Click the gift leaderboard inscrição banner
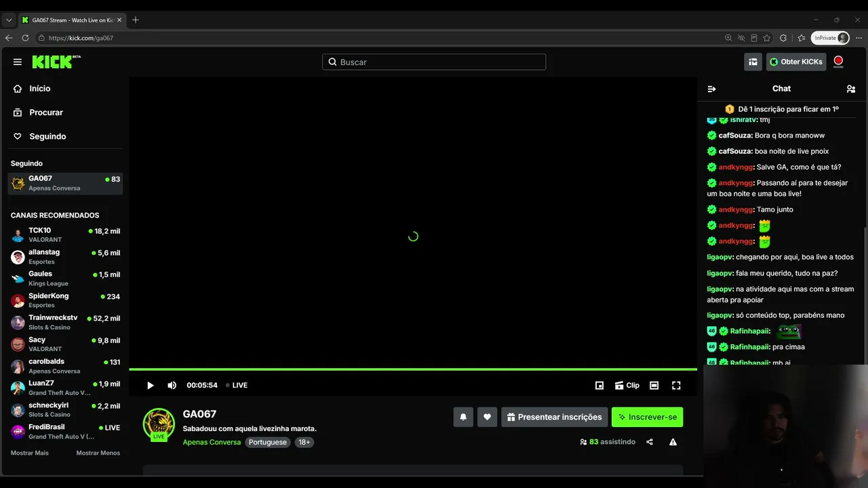 point(782,109)
